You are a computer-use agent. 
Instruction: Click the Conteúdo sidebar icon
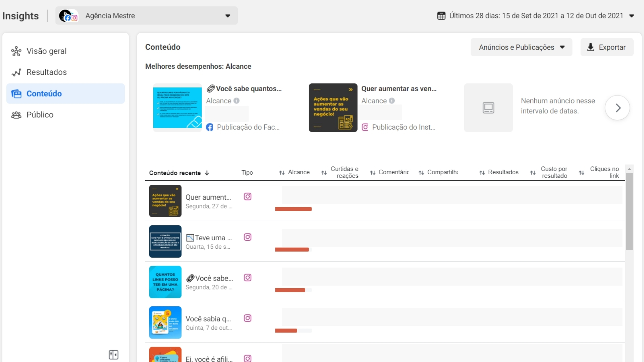click(16, 93)
